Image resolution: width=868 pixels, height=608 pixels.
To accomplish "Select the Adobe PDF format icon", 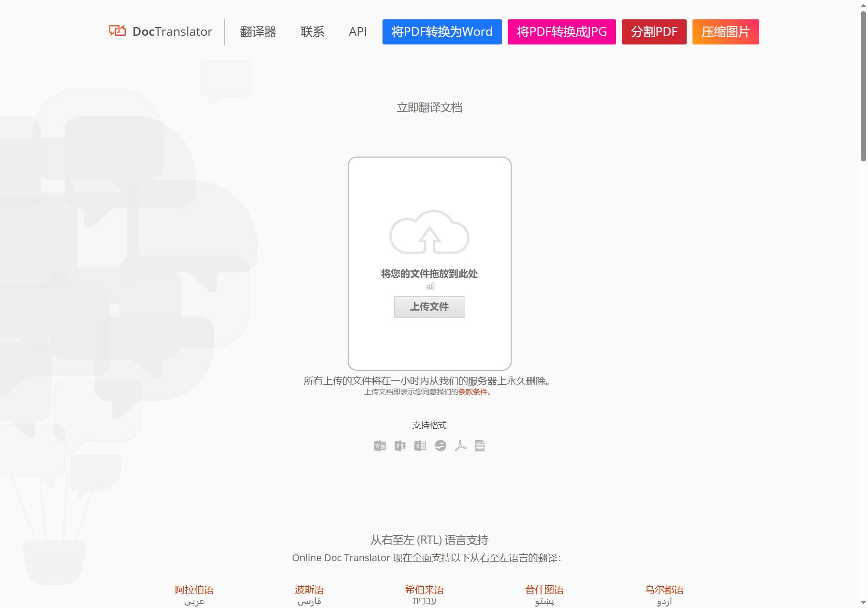I will coord(460,446).
